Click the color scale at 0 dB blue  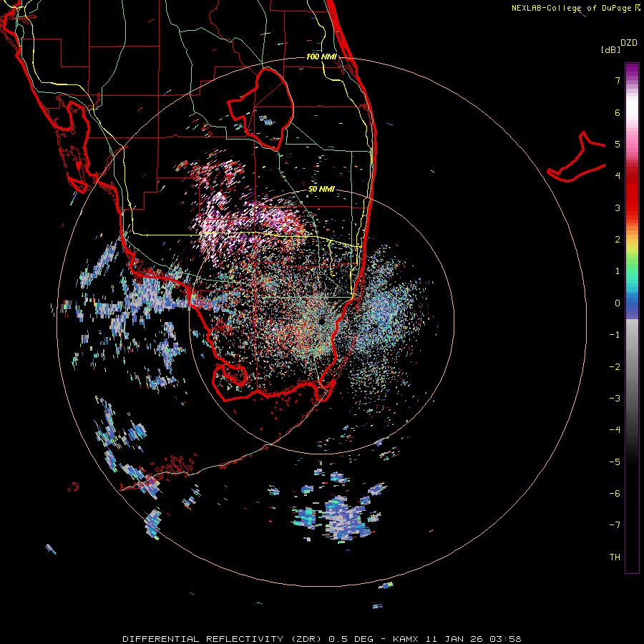[x=632, y=303]
